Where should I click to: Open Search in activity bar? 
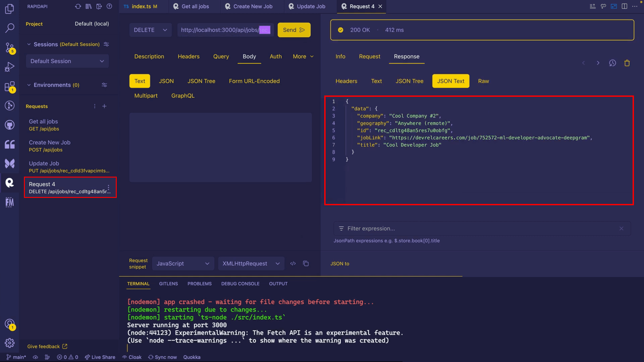[x=9, y=28]
